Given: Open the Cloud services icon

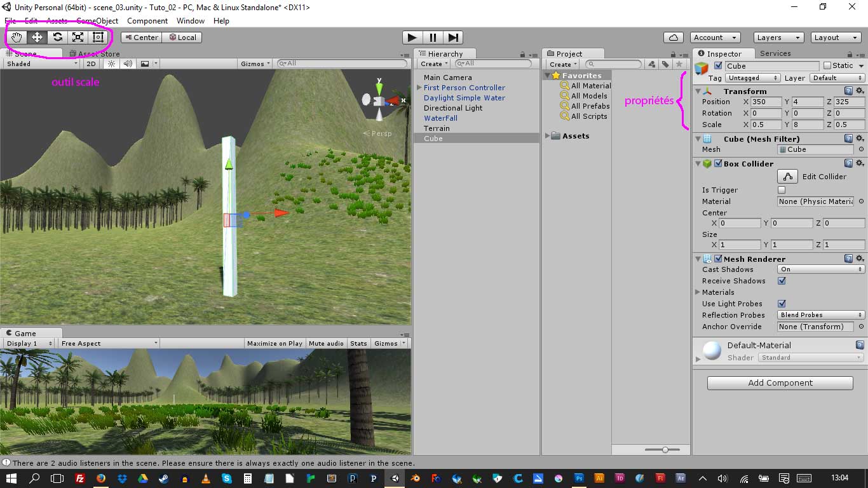Looking at the screenshot, I should (x=673, y=37).
